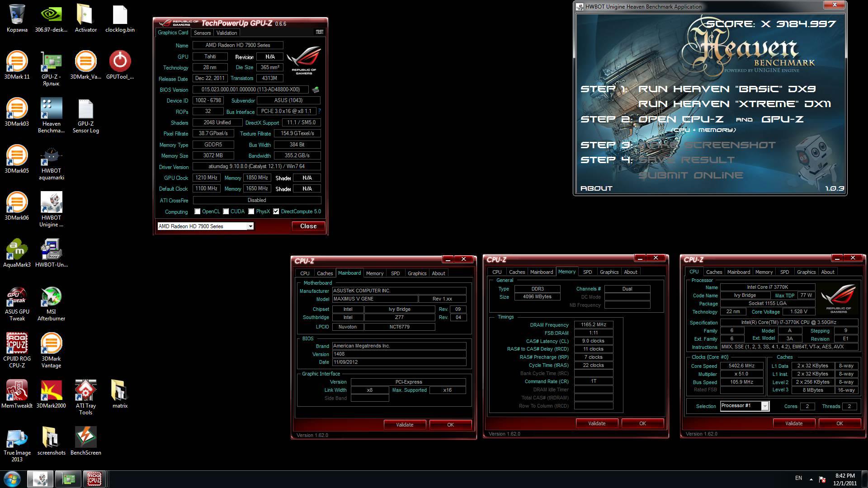Open the BenchScreen desktop icon

(x=85, y=441)
